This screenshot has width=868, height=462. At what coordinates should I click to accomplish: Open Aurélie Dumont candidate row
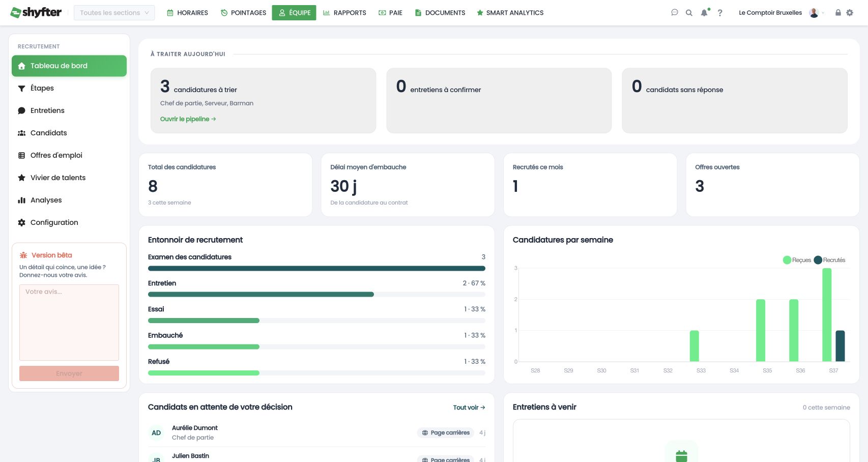point(316,432)
